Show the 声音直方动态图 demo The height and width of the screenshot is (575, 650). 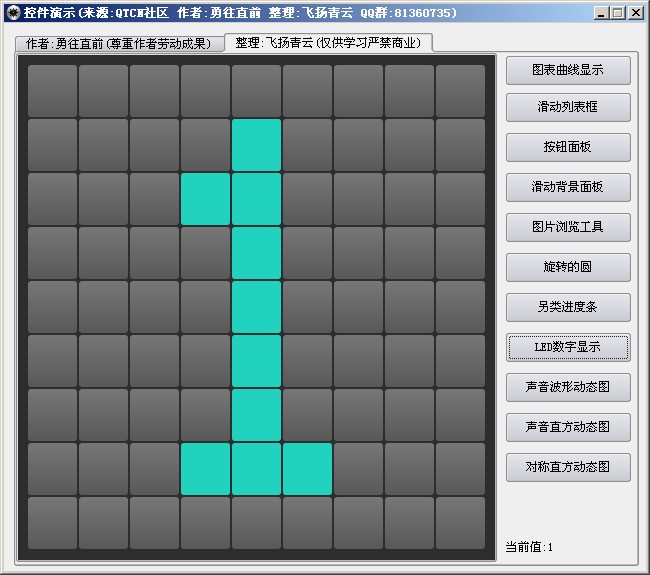pos(568,427)
